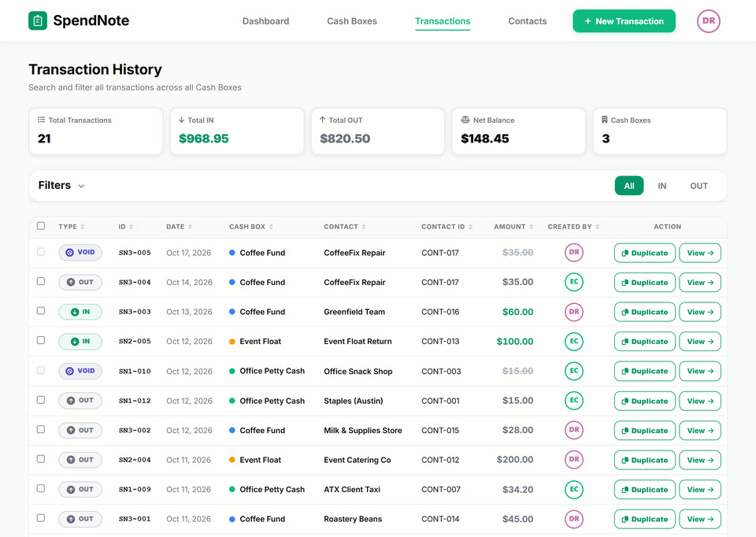View details of transaction SN3-004
Screen dimensions: 756x537
(700, 283)
